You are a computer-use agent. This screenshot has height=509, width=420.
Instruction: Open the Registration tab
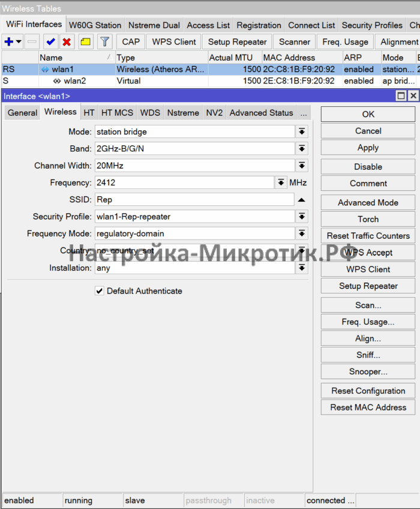click(x=259, y=25)
